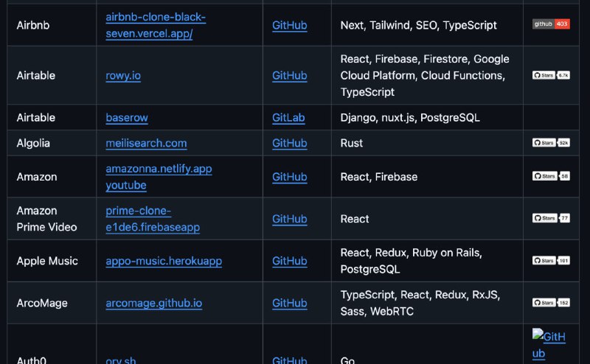Open the GitHub link in the Algolia row
This screenshot has width=590, height=364.
(x=290, y=143)
